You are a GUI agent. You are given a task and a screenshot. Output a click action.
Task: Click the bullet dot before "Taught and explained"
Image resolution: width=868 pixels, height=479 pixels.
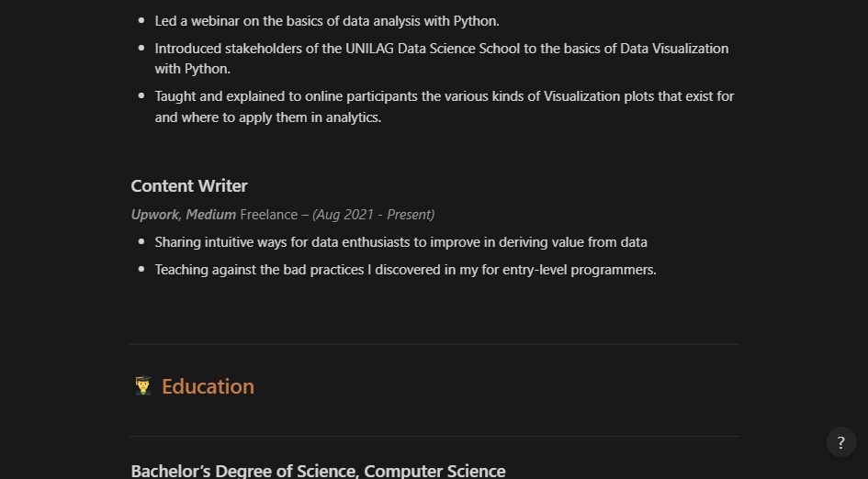point(141,95)
